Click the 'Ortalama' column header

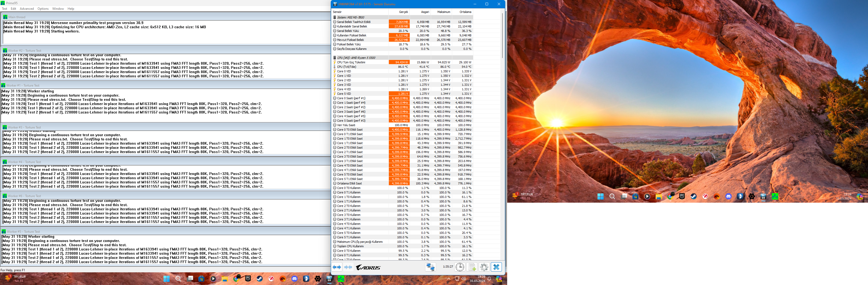(463, 12)
